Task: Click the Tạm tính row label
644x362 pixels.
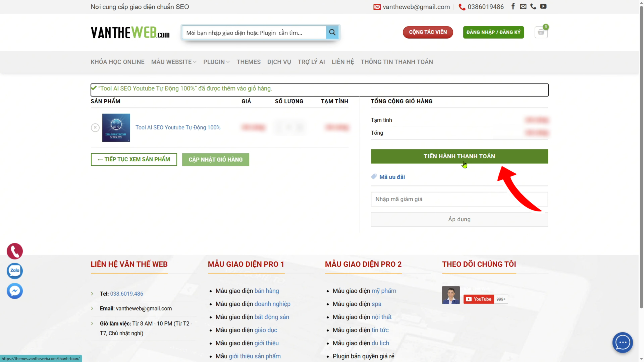Action: [x=381, y=120]
